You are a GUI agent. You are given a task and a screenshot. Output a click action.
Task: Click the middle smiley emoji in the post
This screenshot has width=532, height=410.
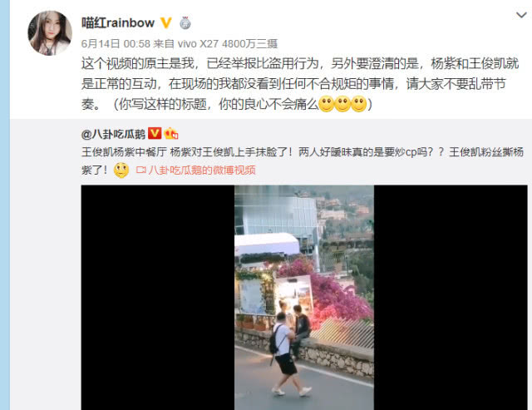pyautogui.click(x=342, y=104)
